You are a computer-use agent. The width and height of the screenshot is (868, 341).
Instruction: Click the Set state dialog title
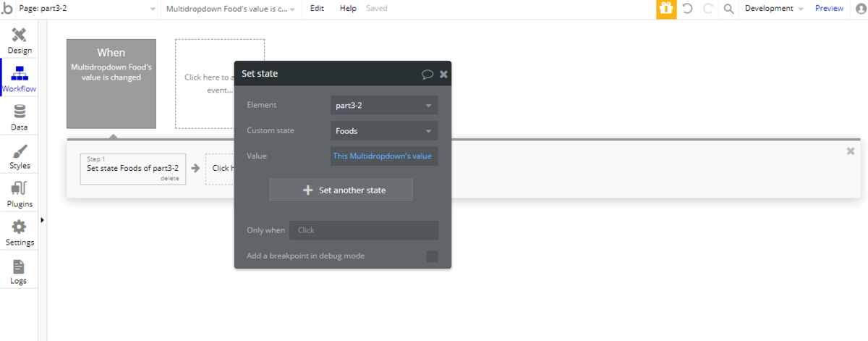click(260, 74)
